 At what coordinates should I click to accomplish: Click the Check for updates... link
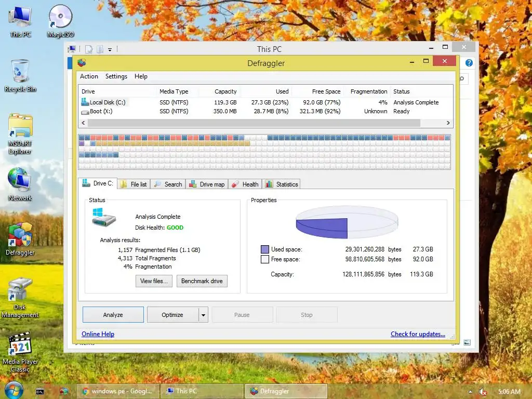tap(418, 334)
